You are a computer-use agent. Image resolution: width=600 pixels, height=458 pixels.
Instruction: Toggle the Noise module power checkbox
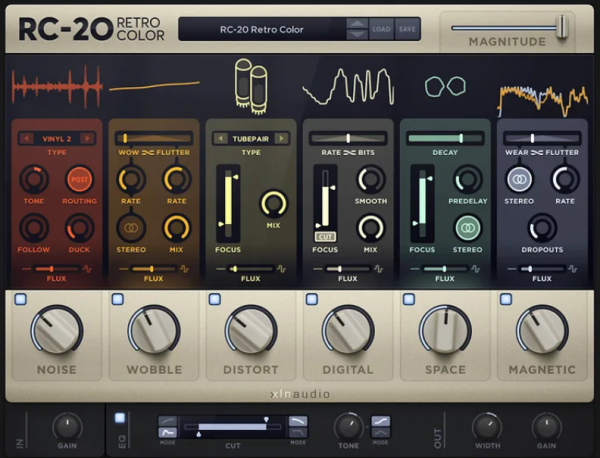pyautogui.click(x=20, y=299)
